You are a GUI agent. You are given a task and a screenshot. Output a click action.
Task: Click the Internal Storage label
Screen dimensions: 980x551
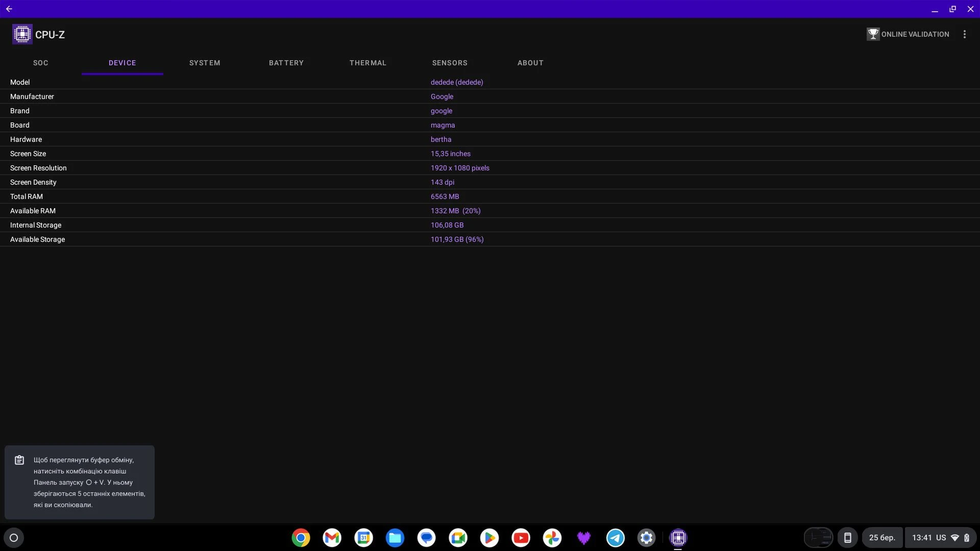[36, 225]
